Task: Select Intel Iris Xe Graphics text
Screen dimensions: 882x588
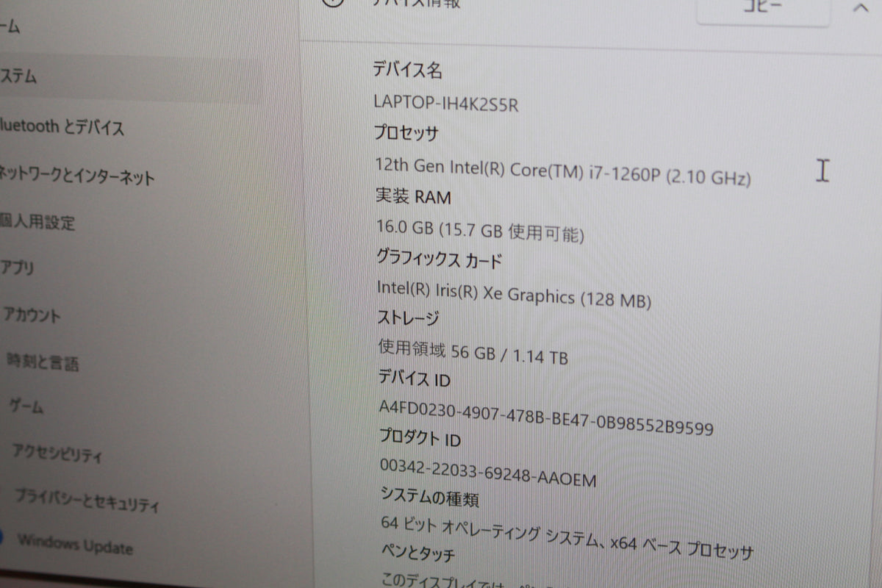Action: click(x=514, y=293)
